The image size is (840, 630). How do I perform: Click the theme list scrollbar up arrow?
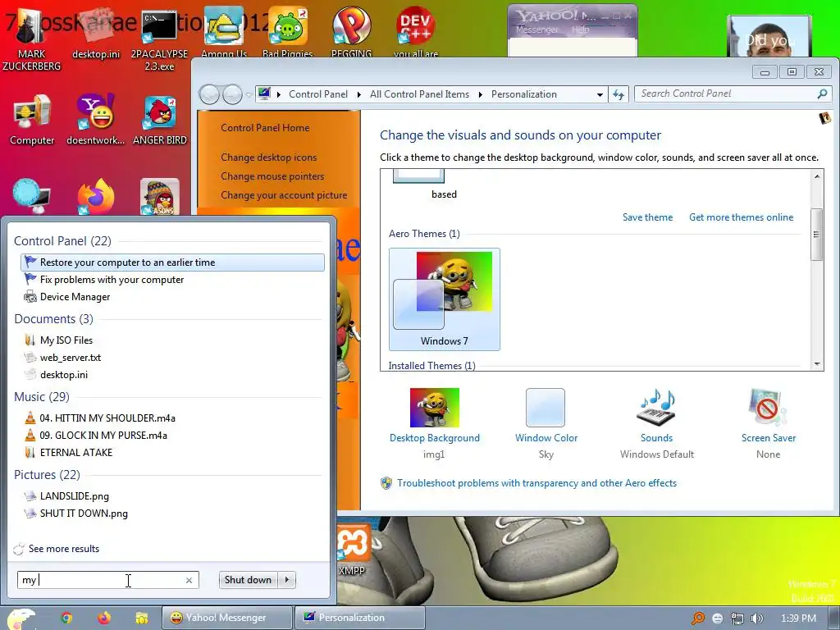click(x=817, y=176)
